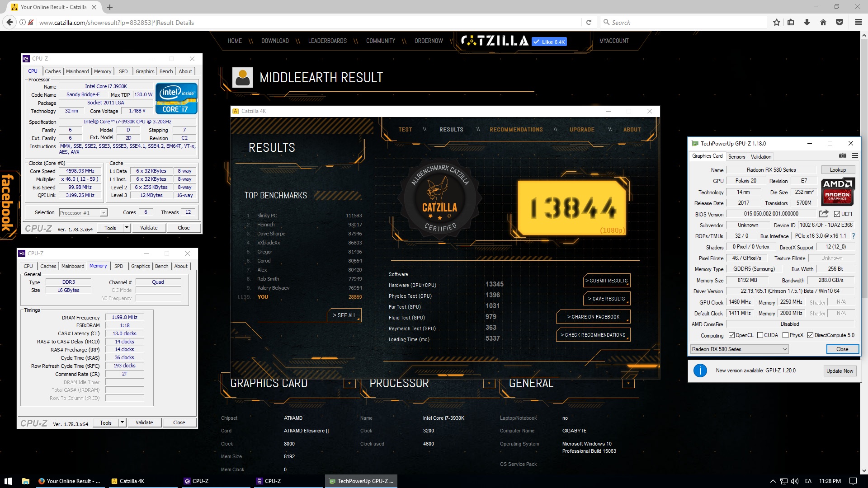Go back with browser back arrow

[9, 22]
